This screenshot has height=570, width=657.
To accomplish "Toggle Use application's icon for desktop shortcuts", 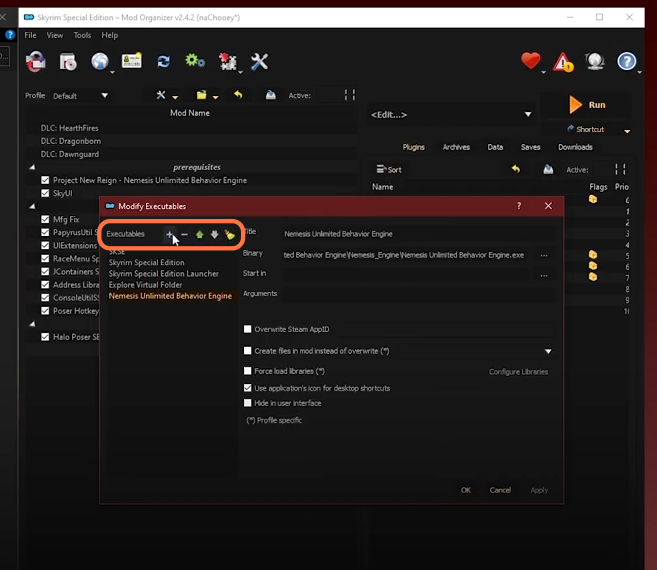I will 248,388.
